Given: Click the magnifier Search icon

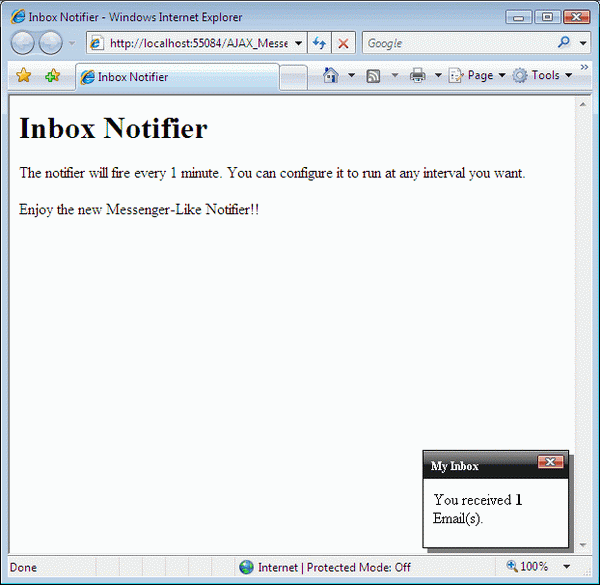Looking at the screenshot, I should [x=564, y=42].
